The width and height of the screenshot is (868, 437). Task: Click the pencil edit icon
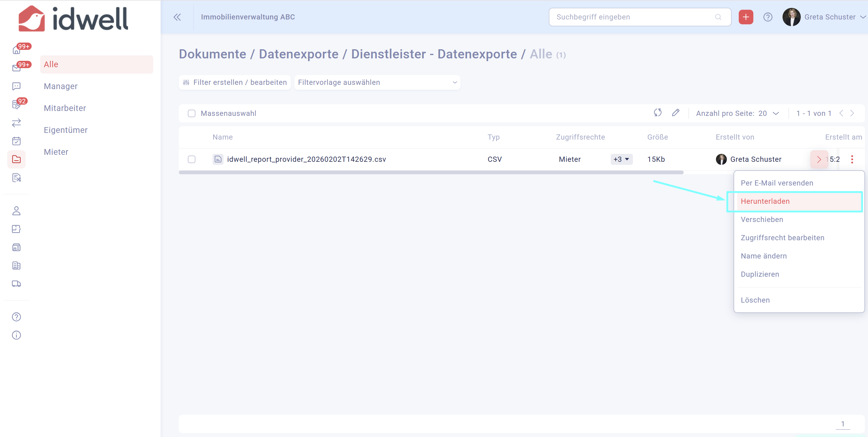click(x=675, y=113)
